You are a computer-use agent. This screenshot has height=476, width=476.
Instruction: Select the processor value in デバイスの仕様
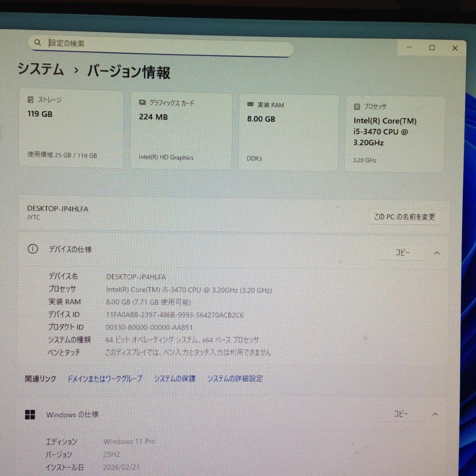189,290
